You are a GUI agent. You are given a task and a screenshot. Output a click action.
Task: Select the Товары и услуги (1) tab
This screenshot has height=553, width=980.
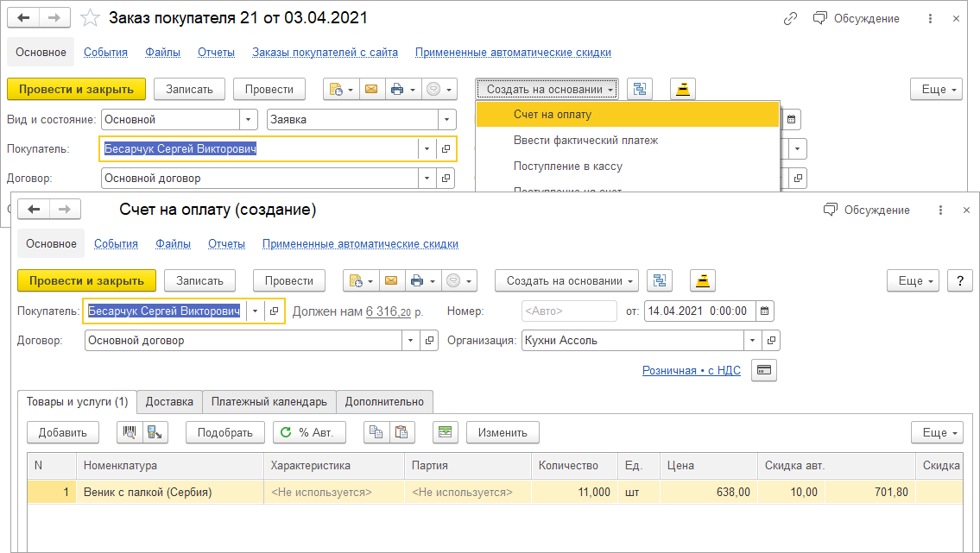tap(77, 401)
